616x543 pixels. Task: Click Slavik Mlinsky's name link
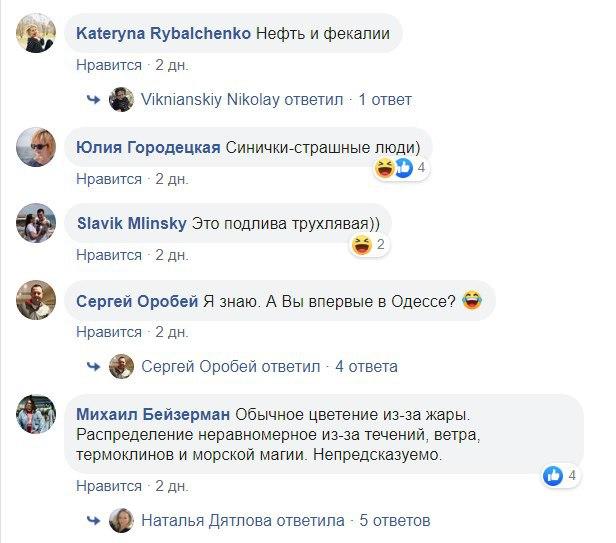click(x=131, y=223)
